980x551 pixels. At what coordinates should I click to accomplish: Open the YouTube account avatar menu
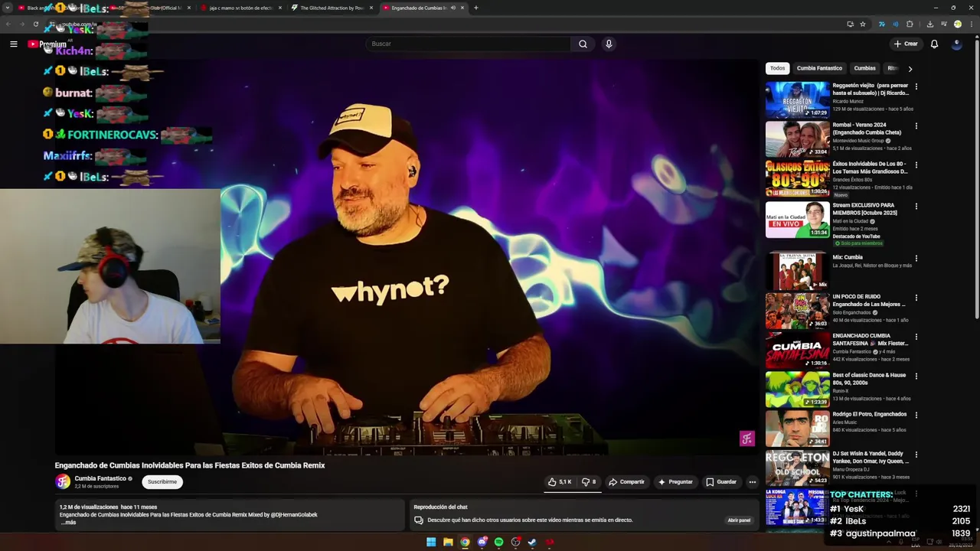click(x=956, y=44)
